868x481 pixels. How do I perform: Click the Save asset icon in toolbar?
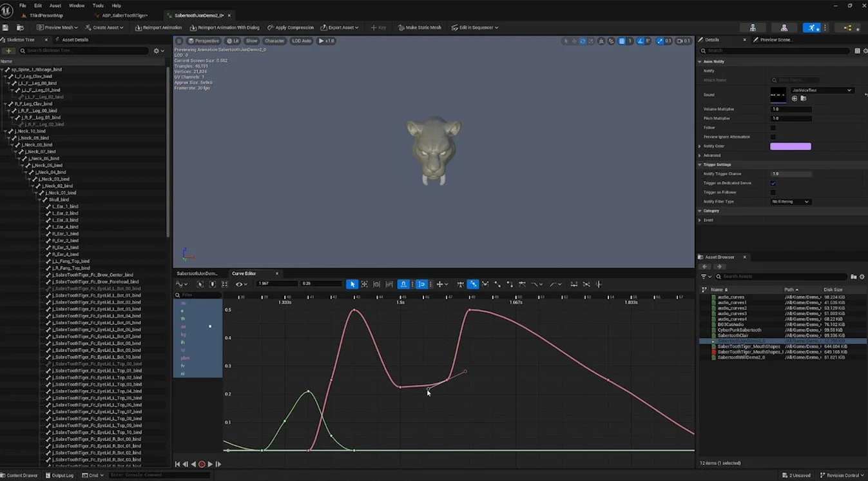click(6, 28)
